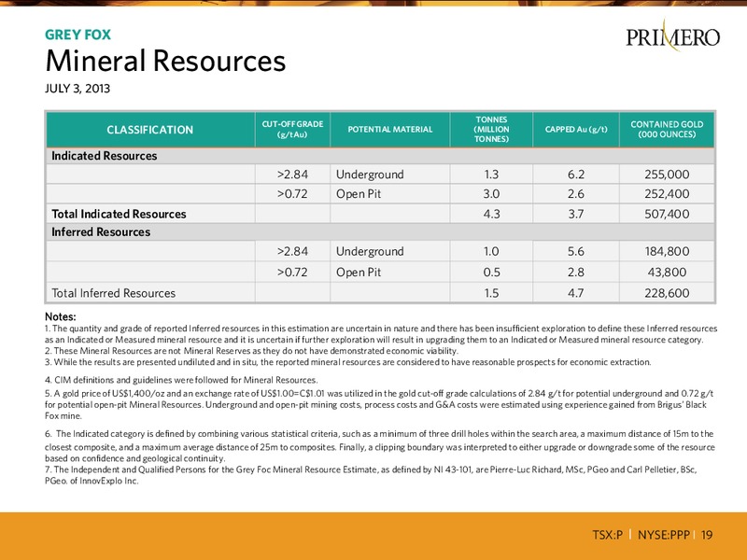The height and width of the screenshot is (560, 747).
Task: Click tonnes value '1.3'
Action: coord(491,175)
